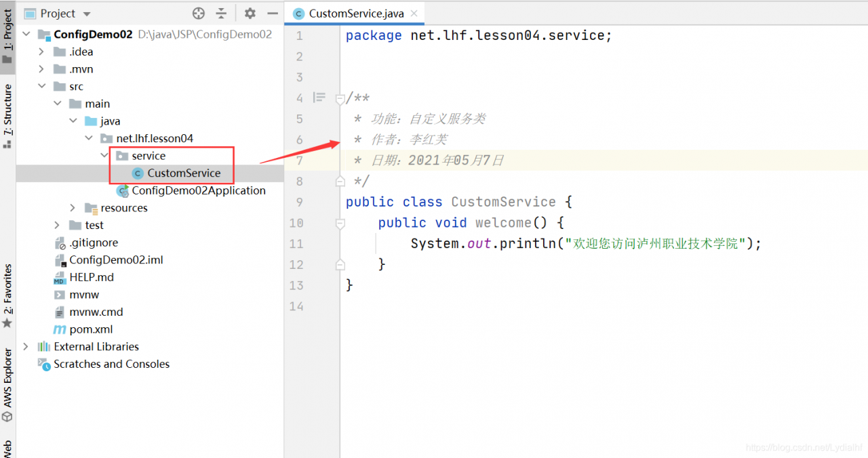Click the welcome method name in code
The image size is (868, 458).
503,222
